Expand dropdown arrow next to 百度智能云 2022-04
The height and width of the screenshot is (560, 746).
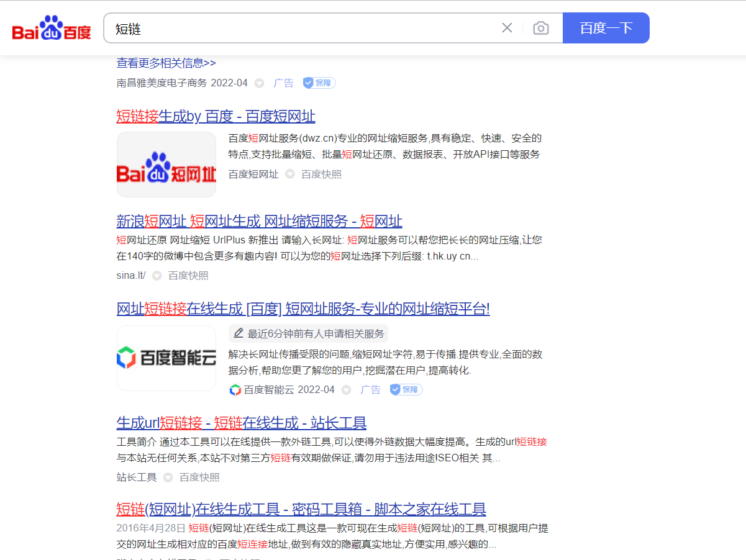click(x=347, y=390)
